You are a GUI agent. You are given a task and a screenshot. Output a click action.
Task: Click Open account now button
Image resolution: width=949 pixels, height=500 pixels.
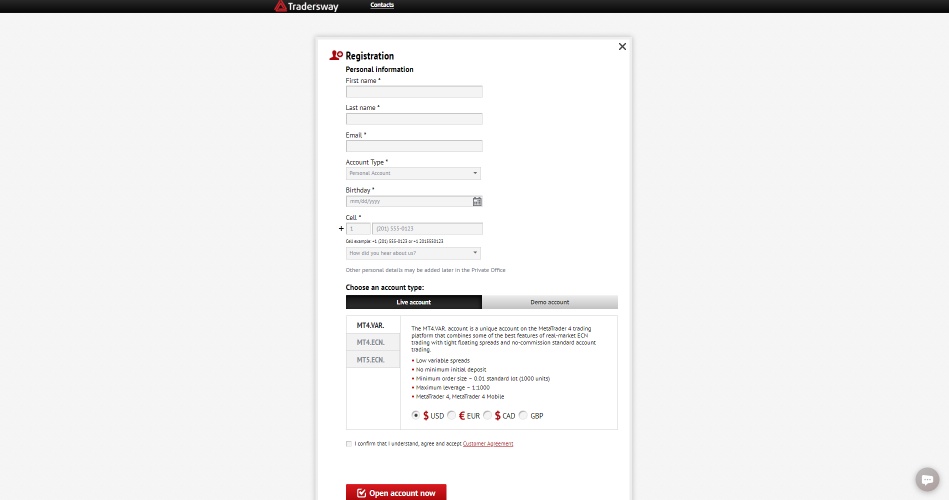396,492
